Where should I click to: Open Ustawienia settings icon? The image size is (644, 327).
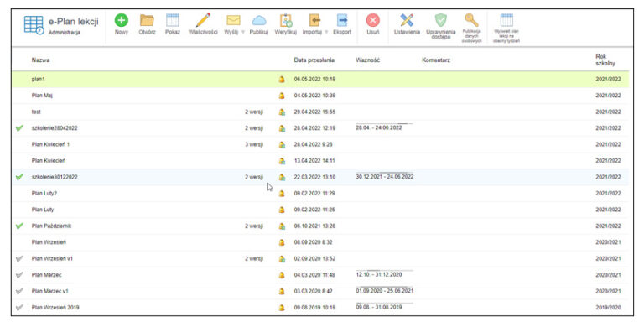click(x=407, y=20)
